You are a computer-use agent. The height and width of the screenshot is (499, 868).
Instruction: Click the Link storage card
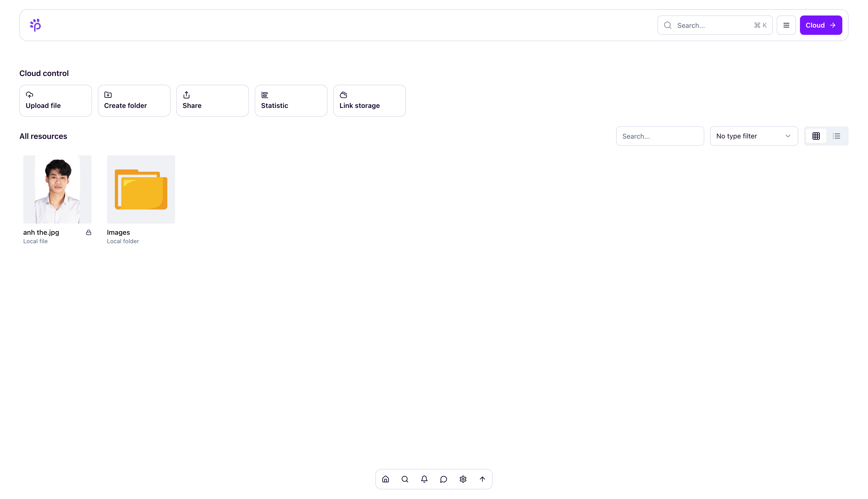[369, 101]
